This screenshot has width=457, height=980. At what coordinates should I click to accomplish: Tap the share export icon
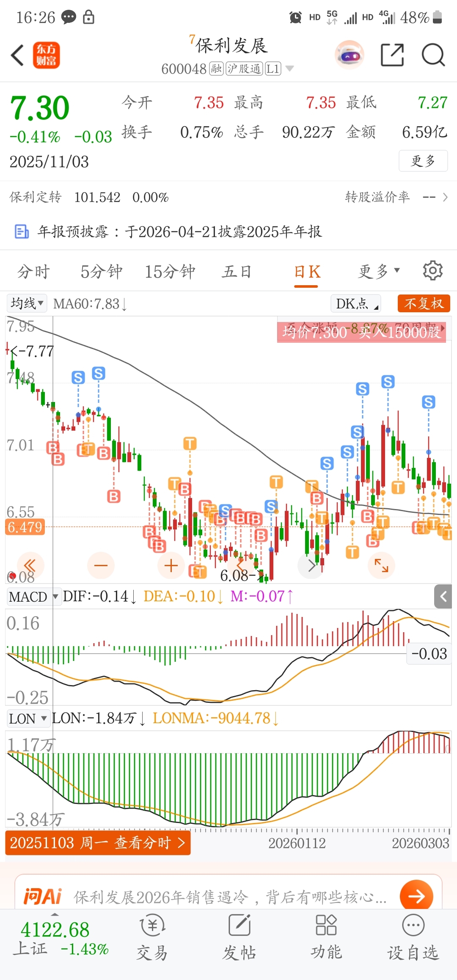click(392, 55)
